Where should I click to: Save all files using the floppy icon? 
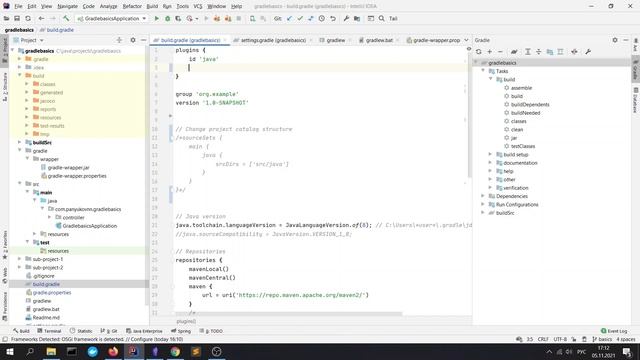pos(17,18)
